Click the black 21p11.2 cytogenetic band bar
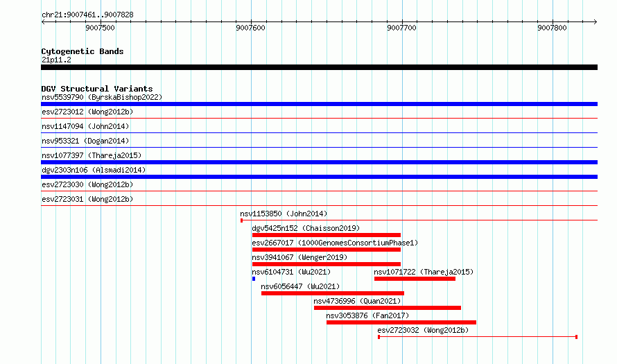The height and width of the screenshot is (364, 617). pyautogui.click(x=319, y=67)
